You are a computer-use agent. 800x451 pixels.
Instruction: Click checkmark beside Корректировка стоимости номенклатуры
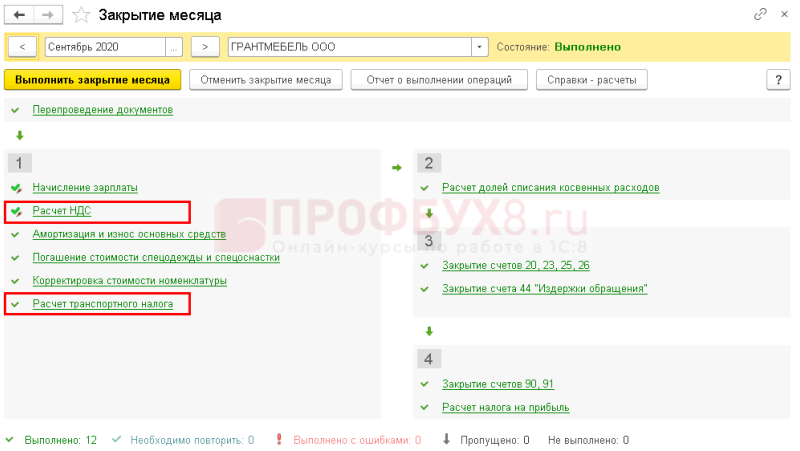click(15, 281)
